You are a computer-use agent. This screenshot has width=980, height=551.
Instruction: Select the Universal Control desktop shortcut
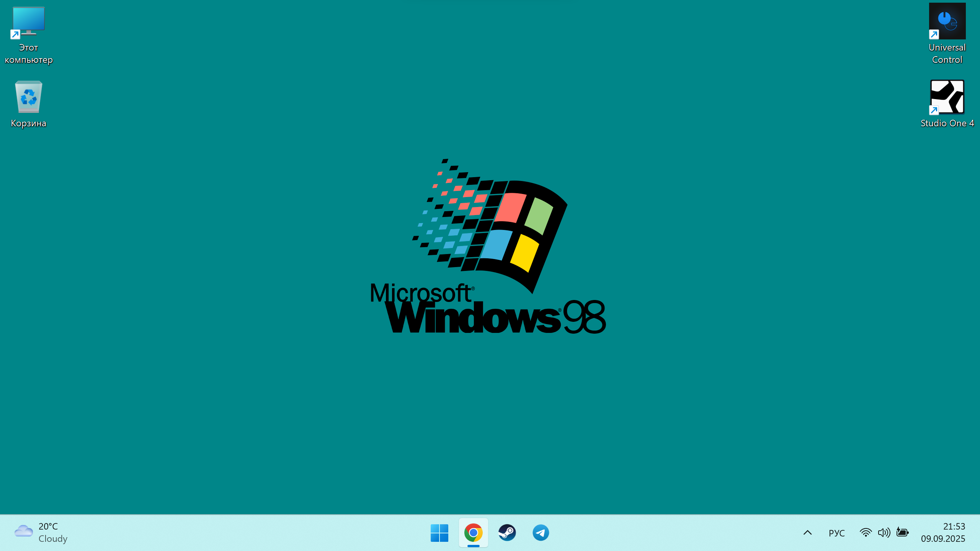(947, 34)
